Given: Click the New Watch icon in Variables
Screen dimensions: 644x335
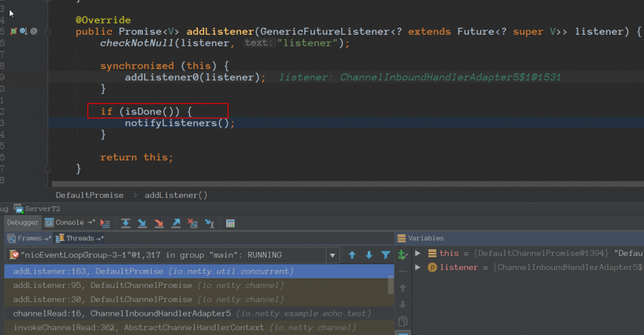Looking at the screenshot, I should tap(403, 254).
